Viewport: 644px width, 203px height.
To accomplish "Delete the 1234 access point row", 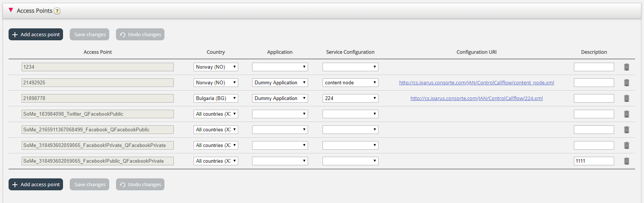I will pyautogui.click(x=626, y=67).
